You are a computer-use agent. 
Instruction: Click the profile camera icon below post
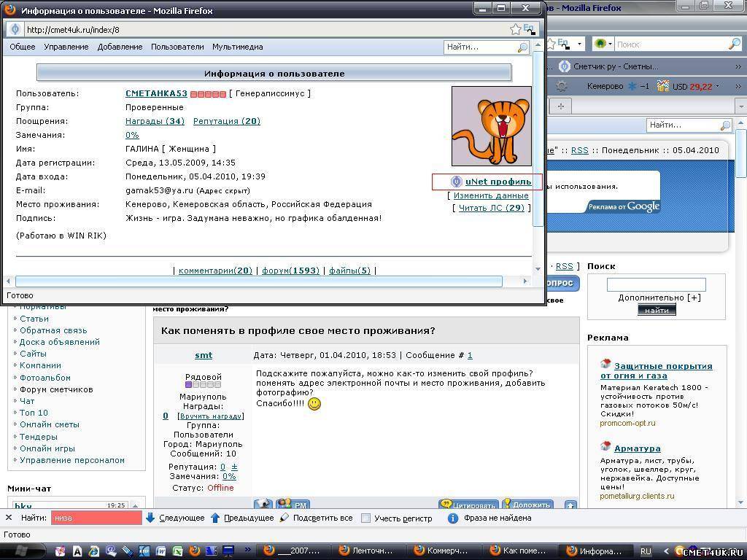click(263, 504)
